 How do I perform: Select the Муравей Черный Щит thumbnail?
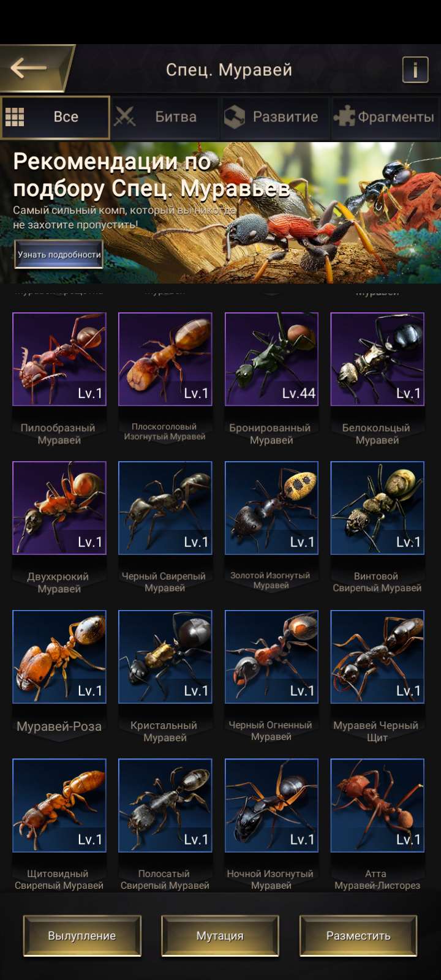click(377, 657)
